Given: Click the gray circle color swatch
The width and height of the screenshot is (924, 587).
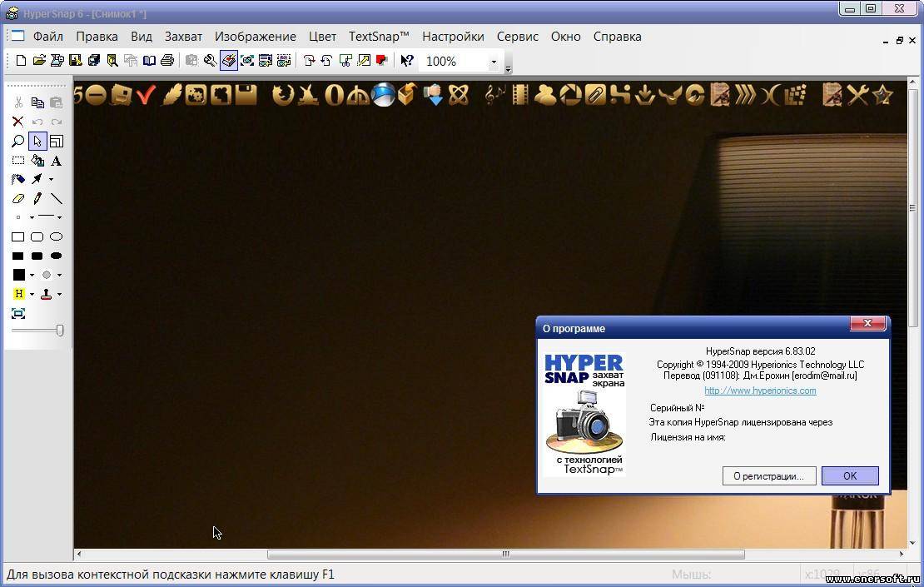Looking at the screenshot, I should (x=47, y=275).
